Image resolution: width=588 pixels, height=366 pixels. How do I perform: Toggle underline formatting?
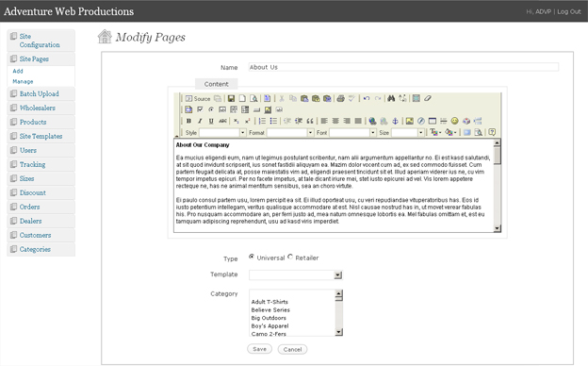[x=211, y=121]
